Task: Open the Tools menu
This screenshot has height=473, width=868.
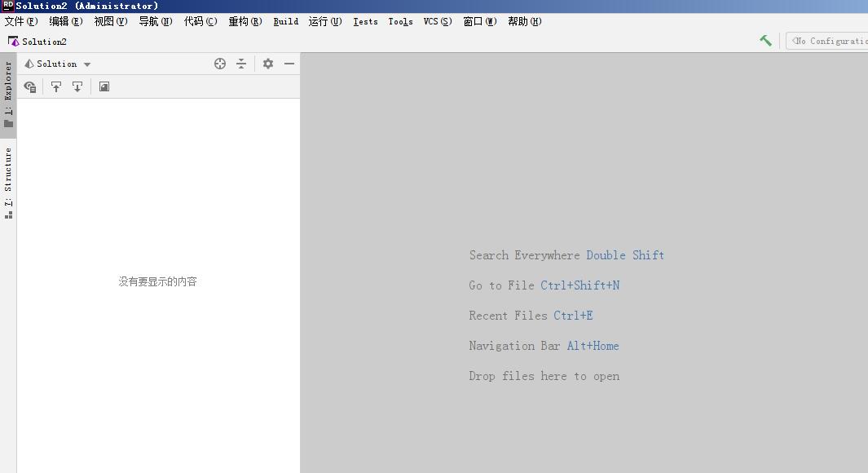Action: pyautogui.click(x=399, y=22)
